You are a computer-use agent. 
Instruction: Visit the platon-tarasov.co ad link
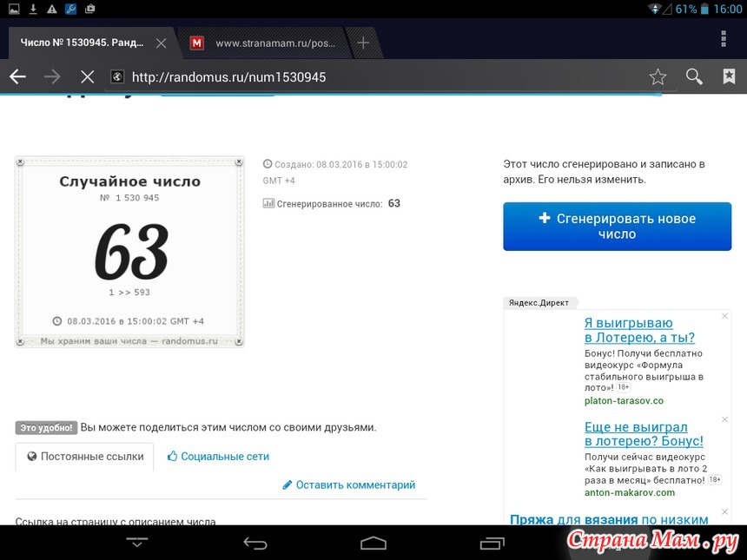pos(624,401)
